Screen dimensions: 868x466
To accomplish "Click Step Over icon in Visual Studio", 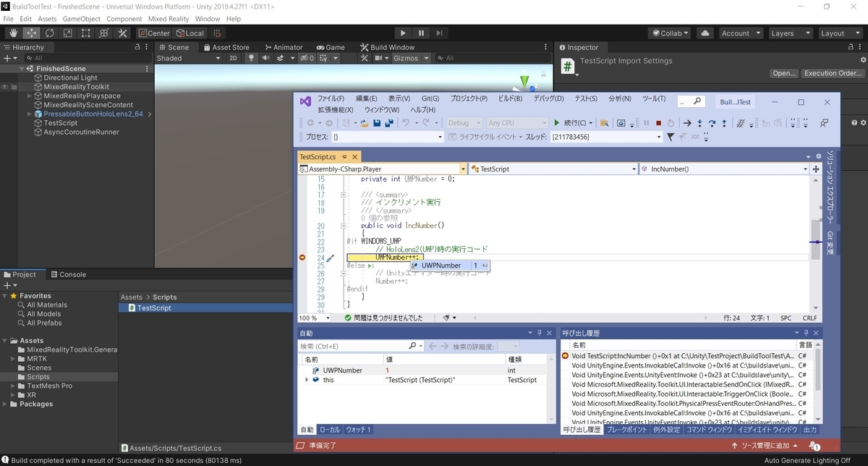I will [712, 123].
